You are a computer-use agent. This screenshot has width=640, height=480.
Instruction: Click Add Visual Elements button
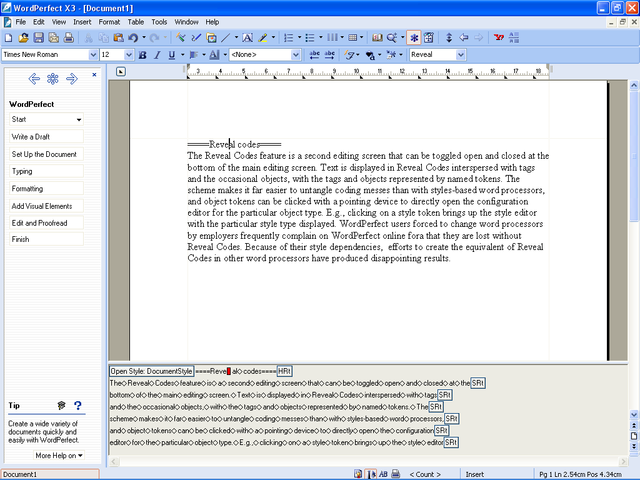pos(46,206)
